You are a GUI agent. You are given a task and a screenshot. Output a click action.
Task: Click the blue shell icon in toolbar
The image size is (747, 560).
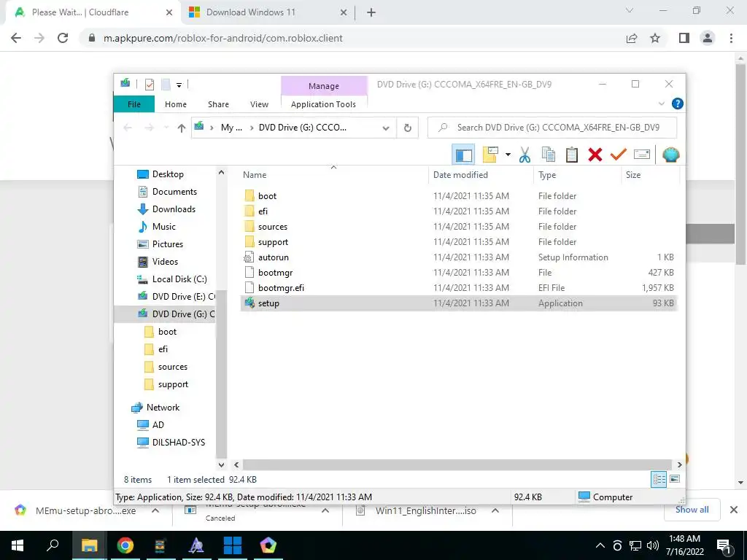click(x=671, y=155)
